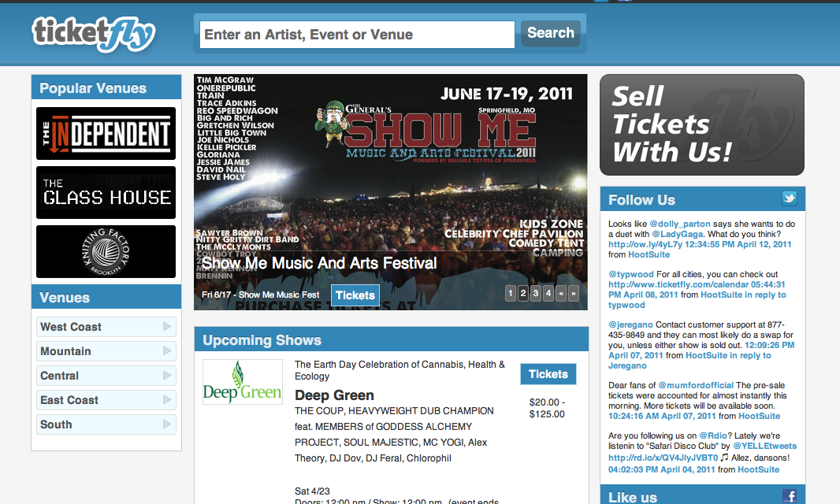Open The Independent venue logo
The width and height of the screenshot is (840, 504).
(106, 133)
